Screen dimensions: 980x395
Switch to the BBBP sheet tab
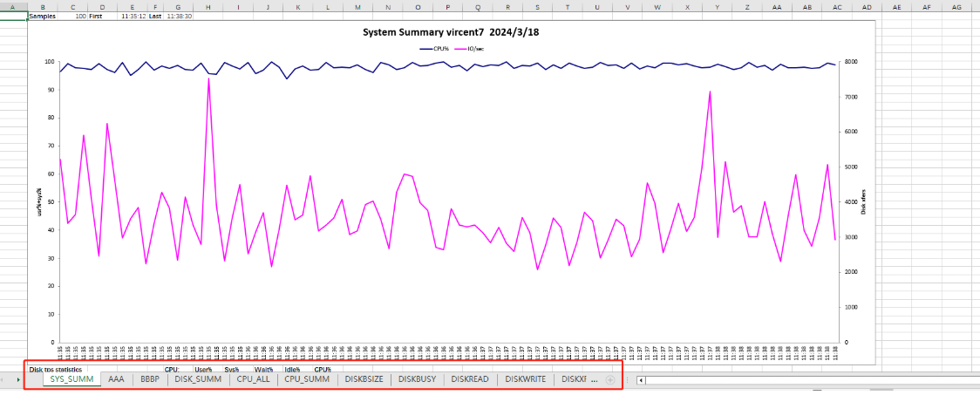(150, 379)
